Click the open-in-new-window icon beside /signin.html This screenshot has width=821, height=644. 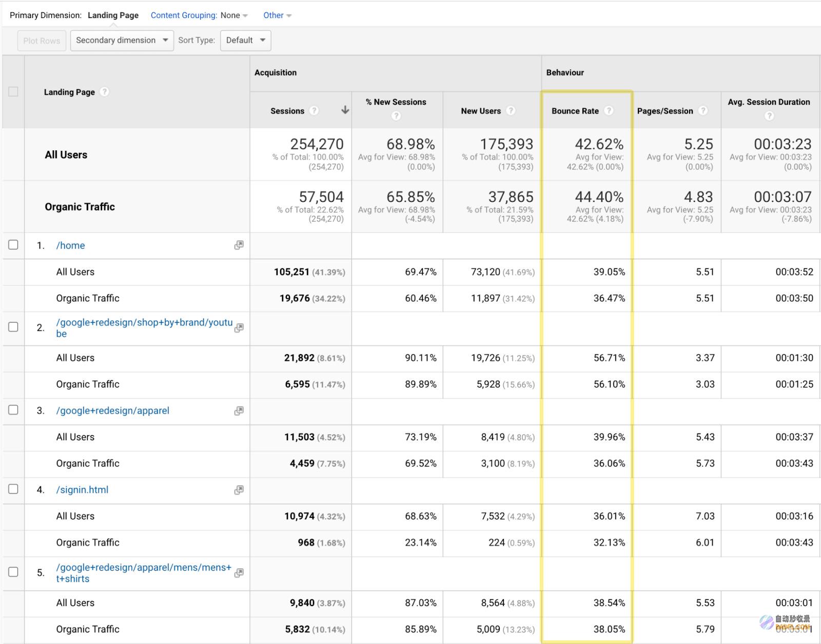point(239,490)
